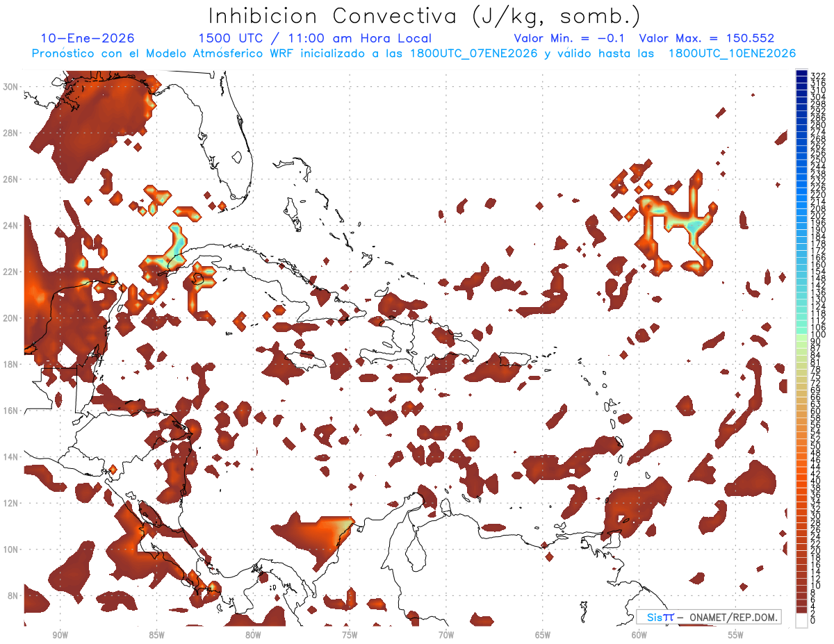Click the "10N" latitude label
Image resolution: width=834 pixels, height=644 pixels.
11,550
